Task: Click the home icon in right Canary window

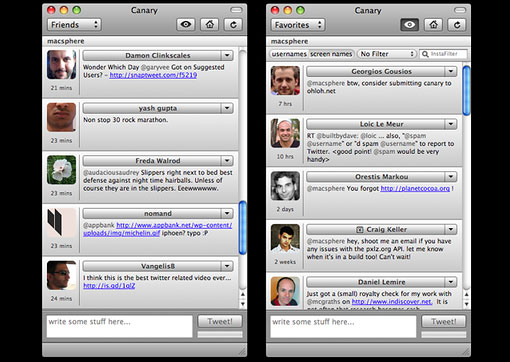Action: pyautogui.click(x=433, y=25)
